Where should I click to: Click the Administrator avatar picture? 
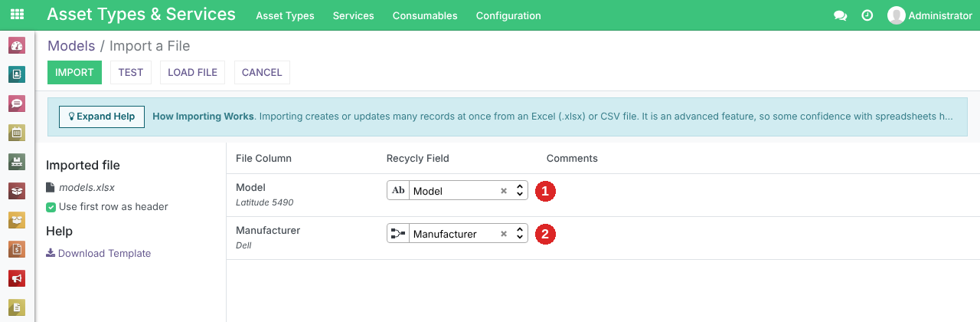(x=896, y=15)
